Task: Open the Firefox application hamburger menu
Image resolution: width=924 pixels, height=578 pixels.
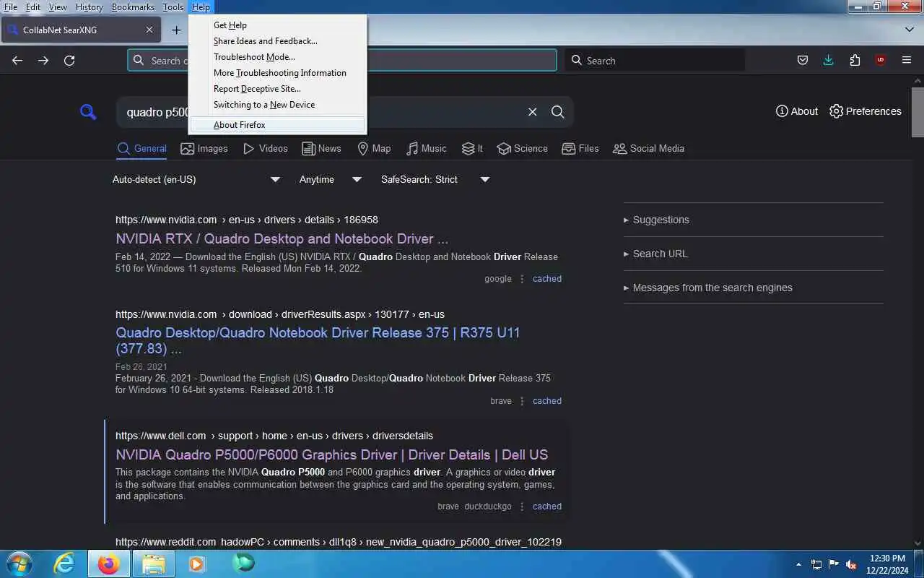Action: (x=907, y=61)
